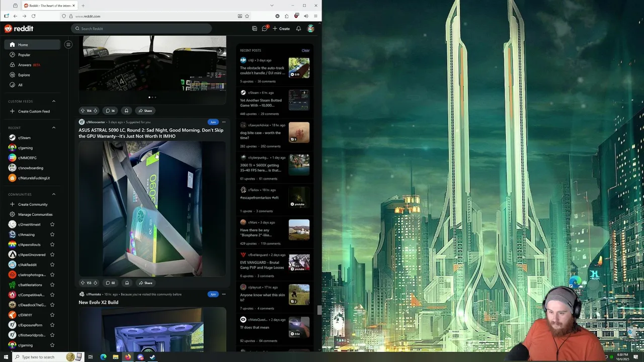The width and height of the screenshot is (644, 362).
Task: Open File Explorer from the taskbar
Action: [x=115, y=357]
